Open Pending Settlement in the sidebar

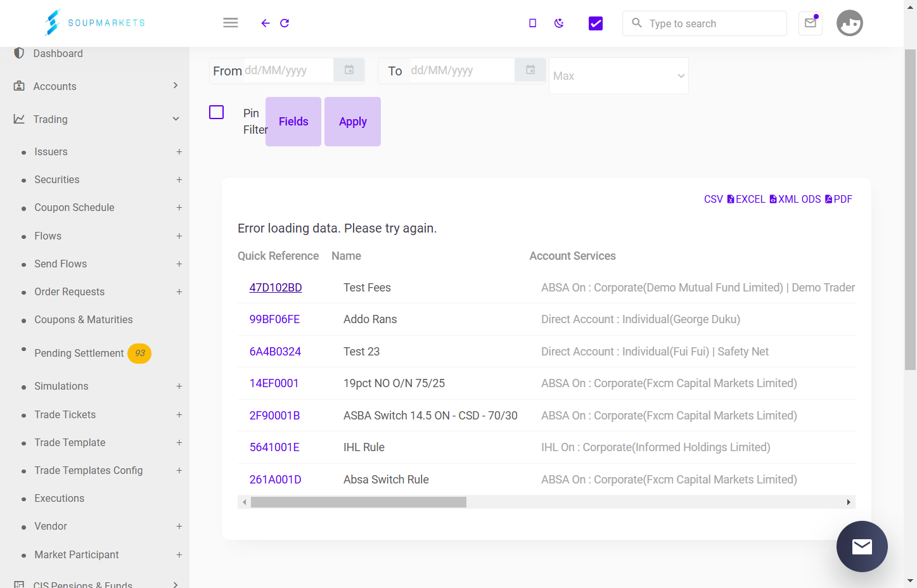point(79,354)
